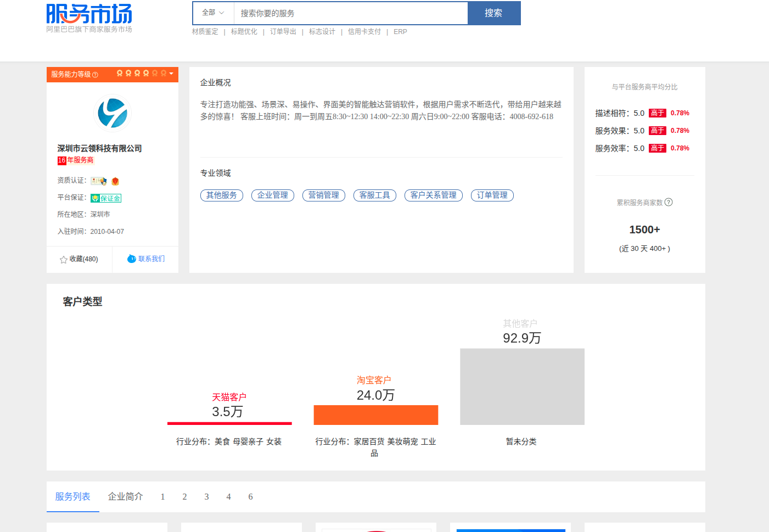The width and height of the screenshot is (769, 532).
Task: Click the orange 淘宝客户 bar
Action: pos(376,415)
